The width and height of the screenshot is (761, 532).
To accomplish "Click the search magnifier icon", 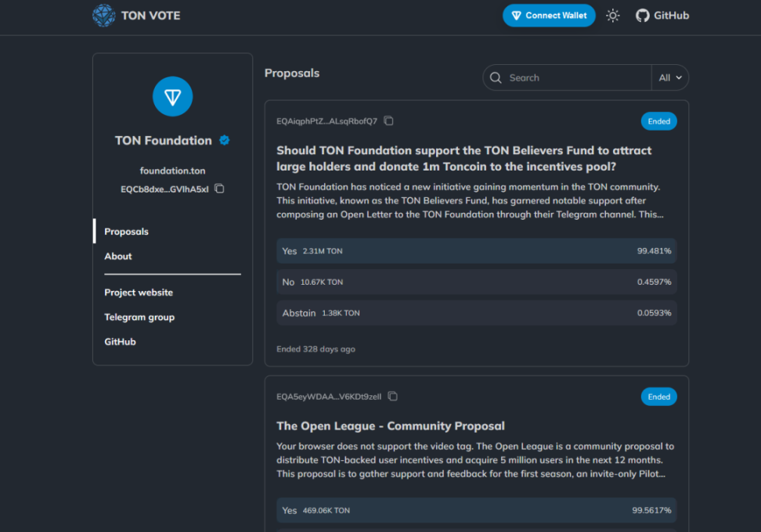I will [496, 77].
